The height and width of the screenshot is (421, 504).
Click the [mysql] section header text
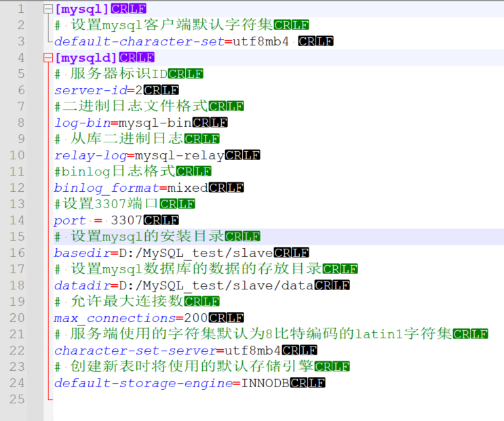tap(82, 9)
